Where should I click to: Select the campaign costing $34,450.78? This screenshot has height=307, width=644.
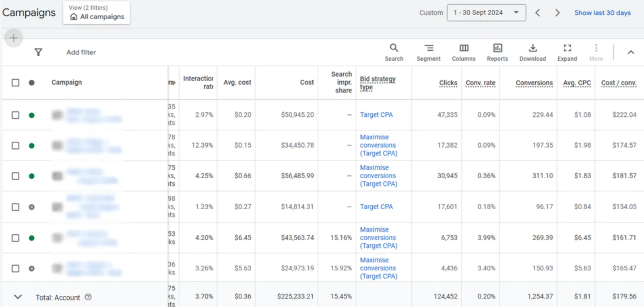click(15, 145)
